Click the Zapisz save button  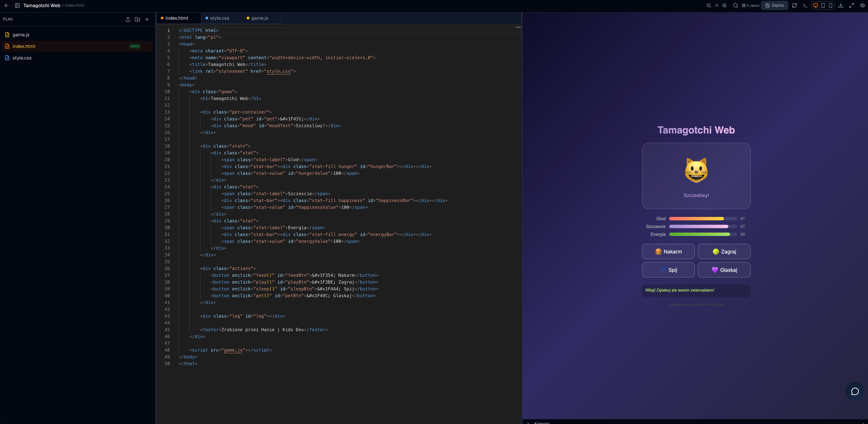[775, 5]
